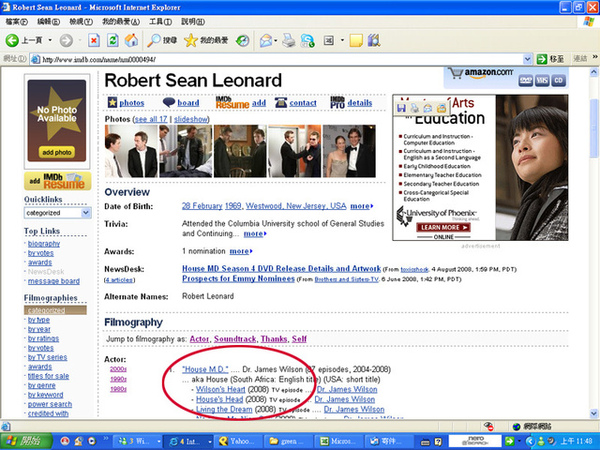Click the Windows Start button
The image size is (600, 450).
point(26,441)
